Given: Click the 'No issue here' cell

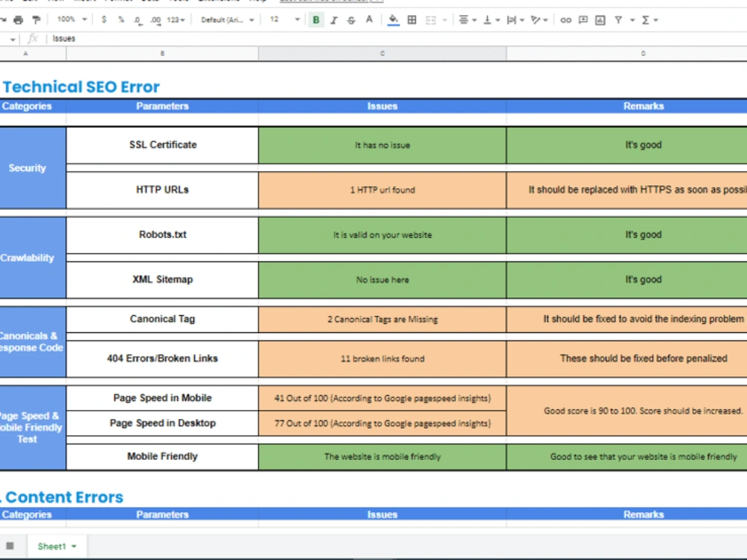Looking at the screenshot, I should 382,279.
